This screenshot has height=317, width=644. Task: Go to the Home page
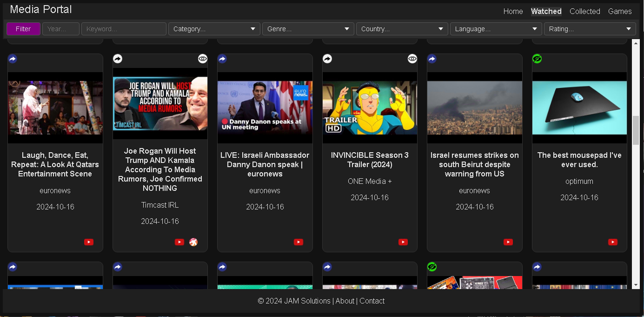[513, 11]
